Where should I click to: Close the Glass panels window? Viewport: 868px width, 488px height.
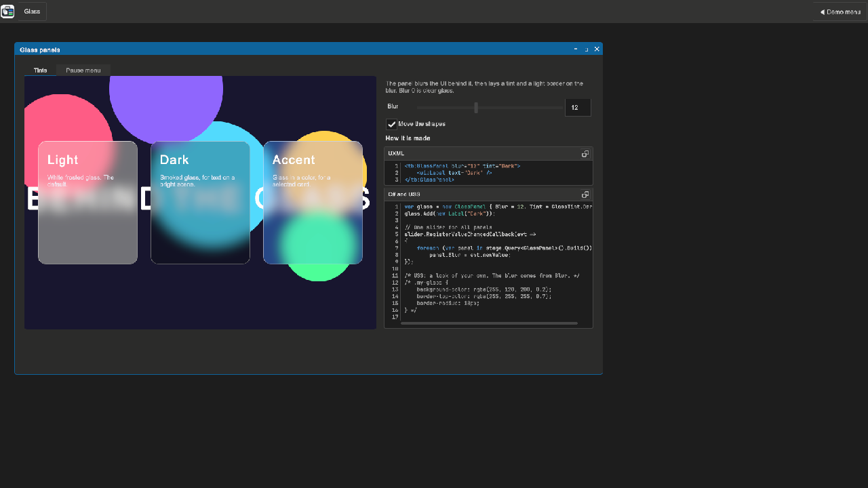597,49
